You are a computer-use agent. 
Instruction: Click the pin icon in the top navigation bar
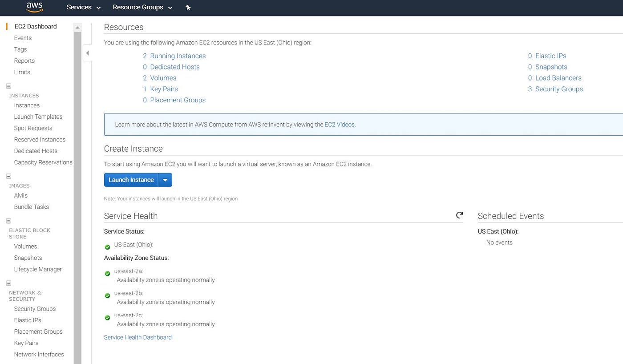tap(187, 8)
